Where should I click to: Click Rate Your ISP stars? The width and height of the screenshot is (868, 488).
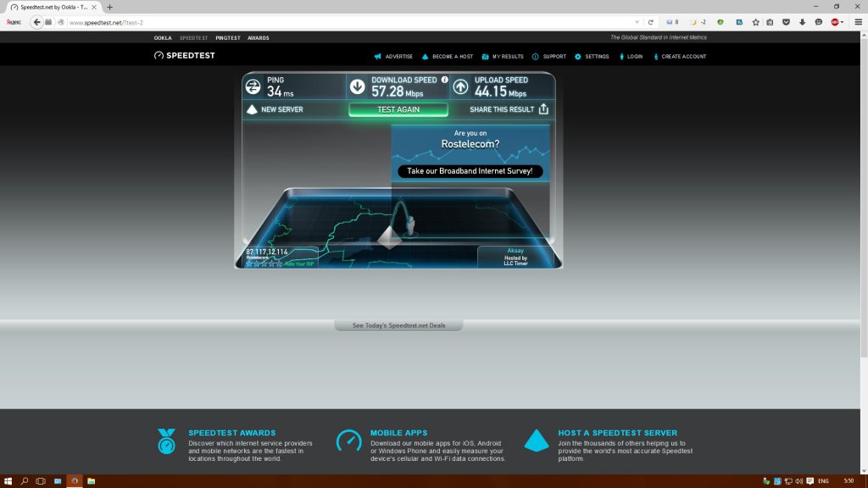coord(264,264)
